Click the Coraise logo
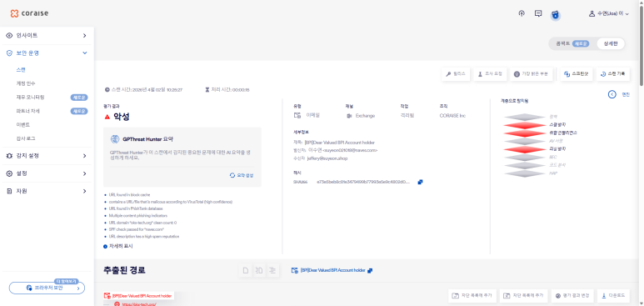The image size is (644, 306). 29,13
